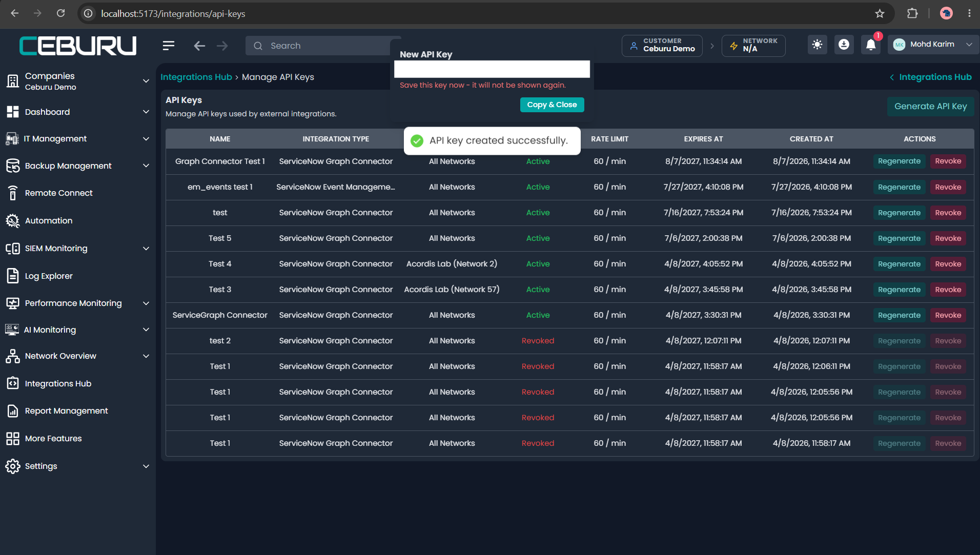Revoke the Graph Connector Test 1 key
Screen dimensions: 980x555
pos(948,161)
